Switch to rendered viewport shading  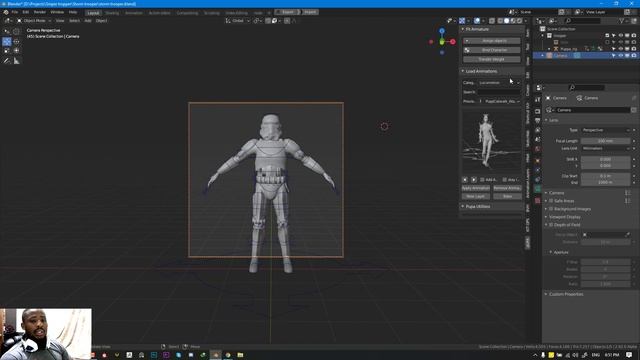[520, 20]
